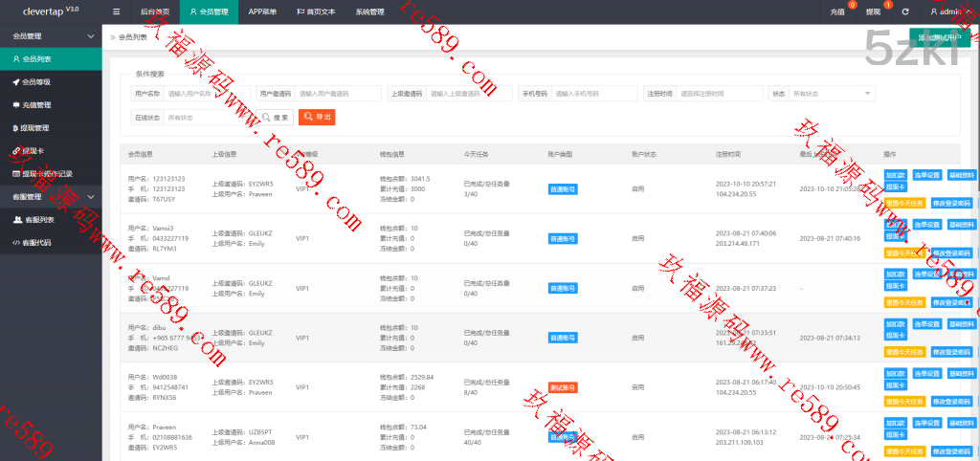The width and height of the screenshot is (980, 461).
Task: Open 客服代码 in the sidebar
Action: pos(36,243)
